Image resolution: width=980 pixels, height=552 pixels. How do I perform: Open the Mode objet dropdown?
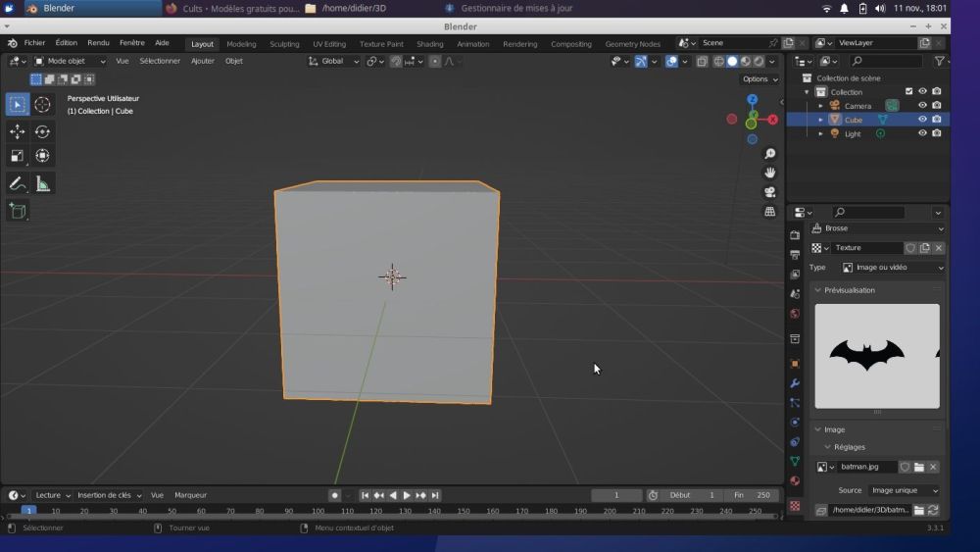70,61
